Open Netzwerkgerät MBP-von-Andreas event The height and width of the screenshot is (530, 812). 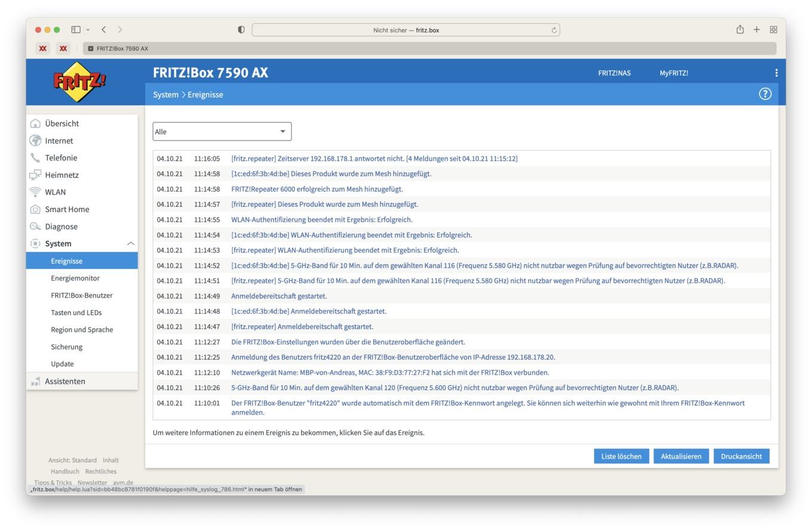point(390,372)
